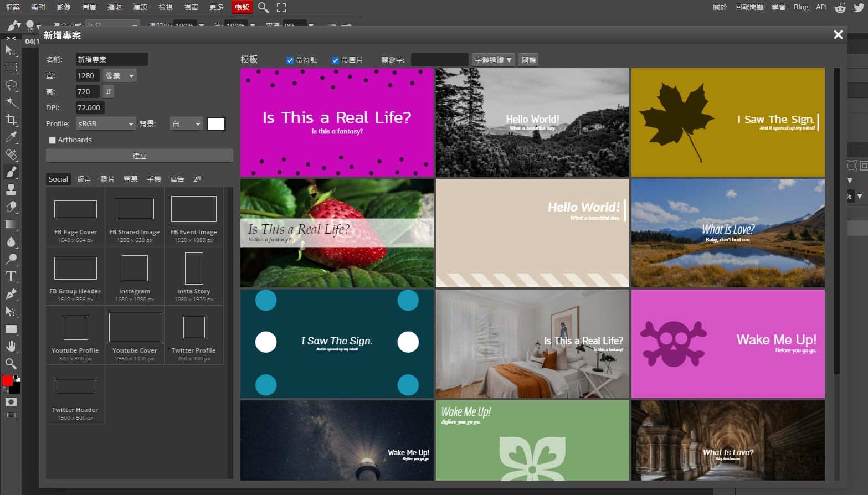868x495 pixels.
Task: Toggle the Quick Mask mode icon
Action: pos(11,402)
